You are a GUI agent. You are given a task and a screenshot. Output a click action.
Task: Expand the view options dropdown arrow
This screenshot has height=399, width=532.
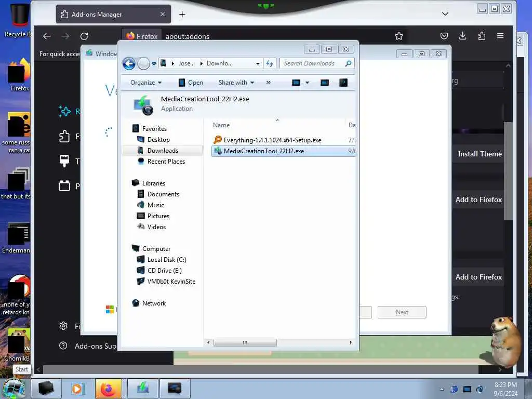coord(308,83)
